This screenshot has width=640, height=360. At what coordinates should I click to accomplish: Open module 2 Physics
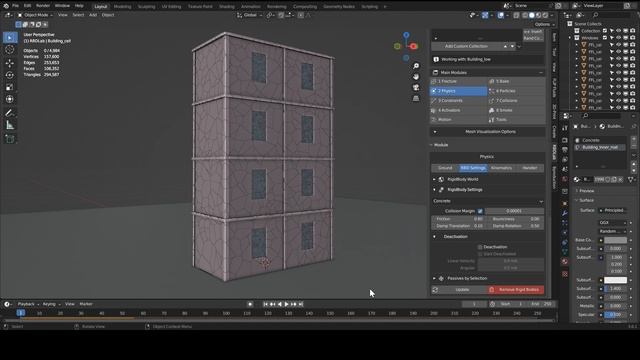tap(459, 91)
